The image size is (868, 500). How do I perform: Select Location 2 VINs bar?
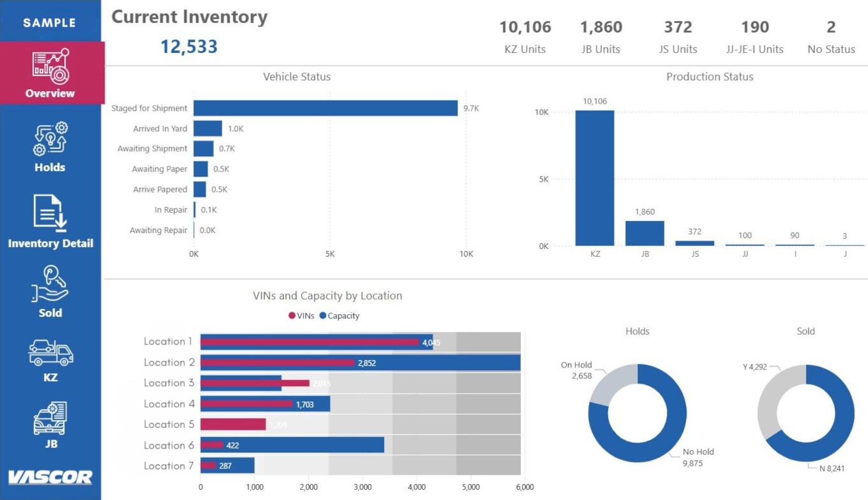pyautogui.click(x=277, y=362)
